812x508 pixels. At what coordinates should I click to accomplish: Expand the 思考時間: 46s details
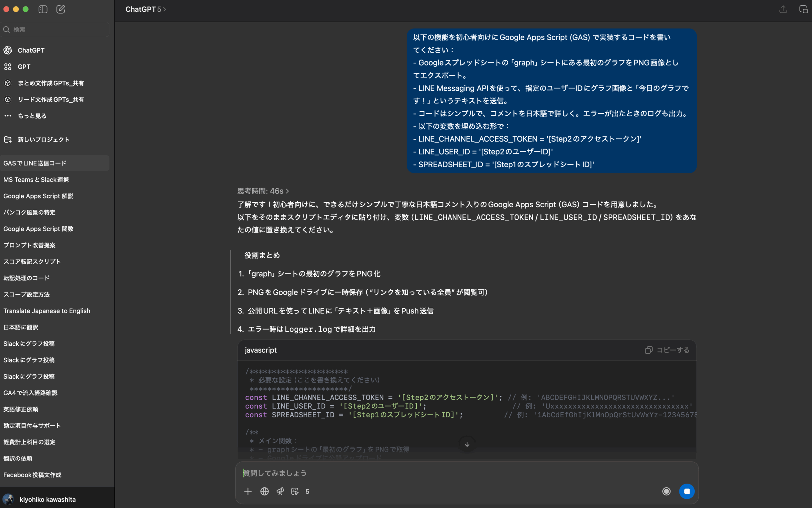(x=263, y=191)
